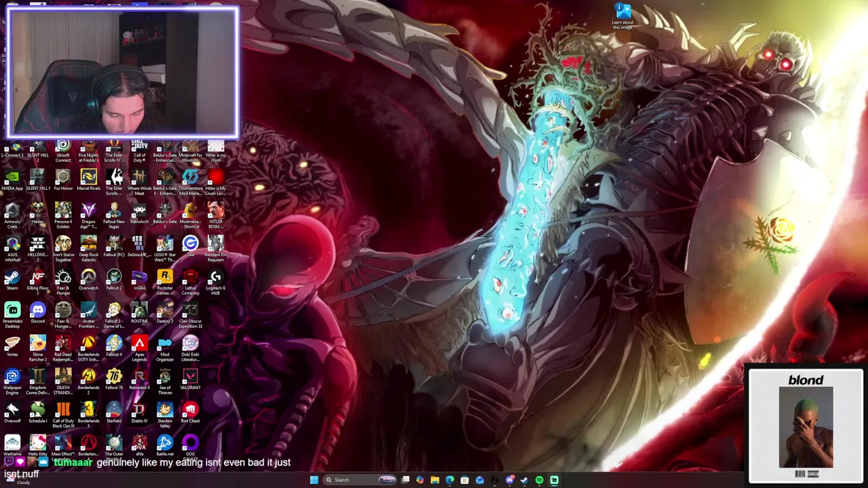The image size is (868, 488).
Task: Select the Armoury Crate desktop icon
Action: pyautogui.click(x=12, y=216)
